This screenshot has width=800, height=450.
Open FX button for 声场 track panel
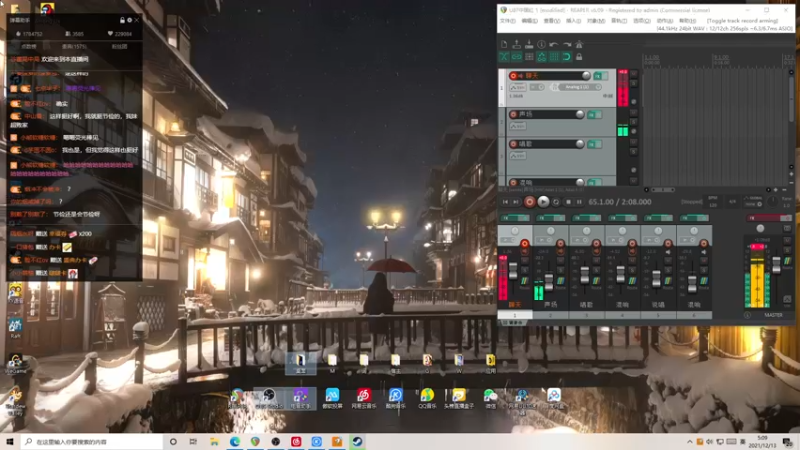591,115
